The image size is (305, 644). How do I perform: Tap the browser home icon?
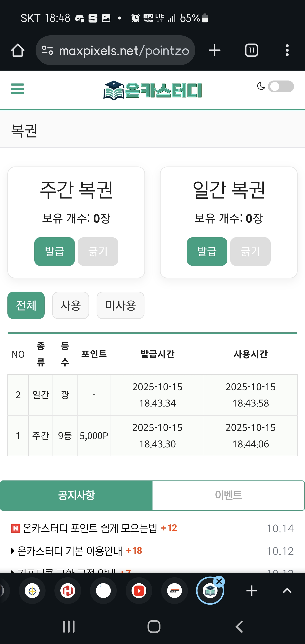[x=18, y=50]
